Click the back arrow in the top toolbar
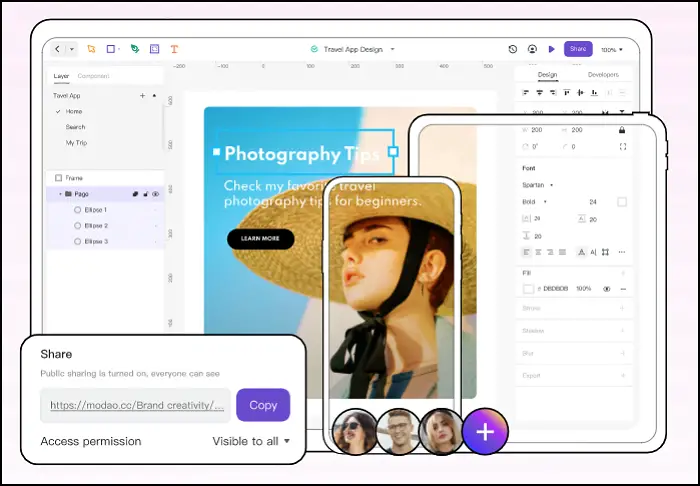Screen dimensions: 700x486 tap(58, 49)
